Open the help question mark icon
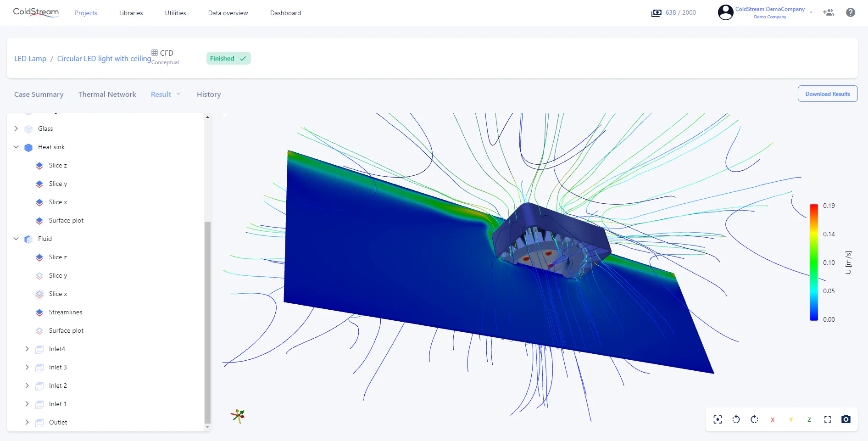This screenshot has height=441, width=868. pyautogui.click(x=851, y=13)
